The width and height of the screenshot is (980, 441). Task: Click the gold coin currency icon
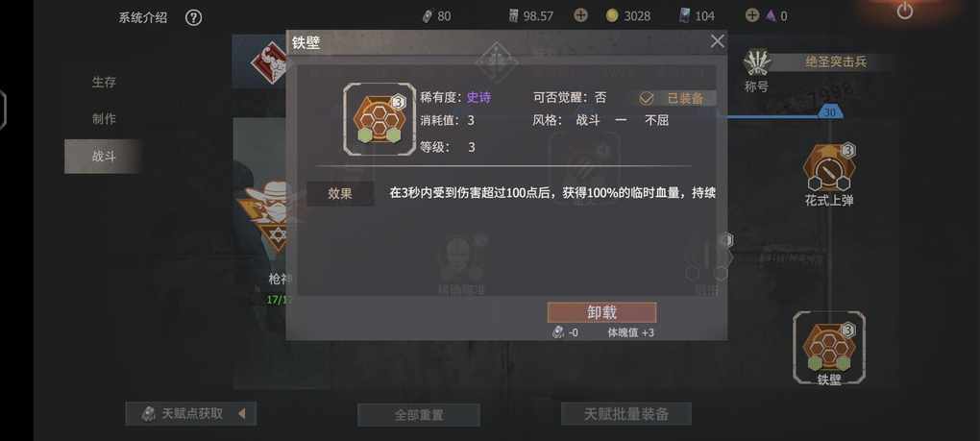tap(612, 15)
